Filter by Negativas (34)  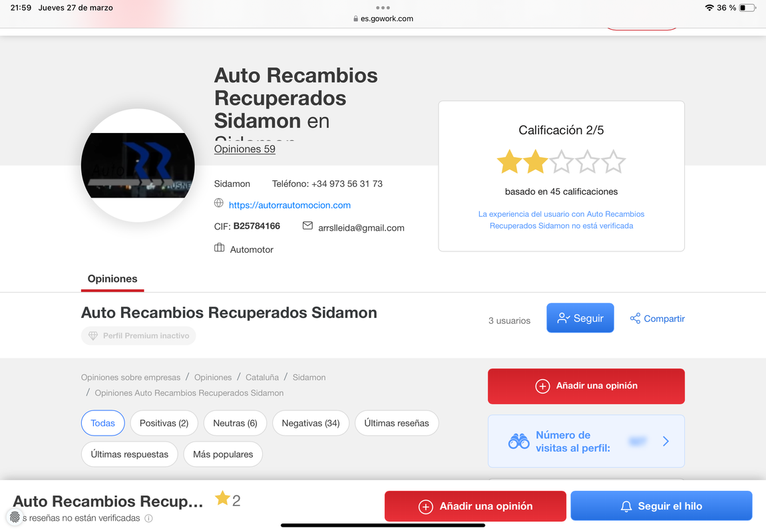coord(311,423)
